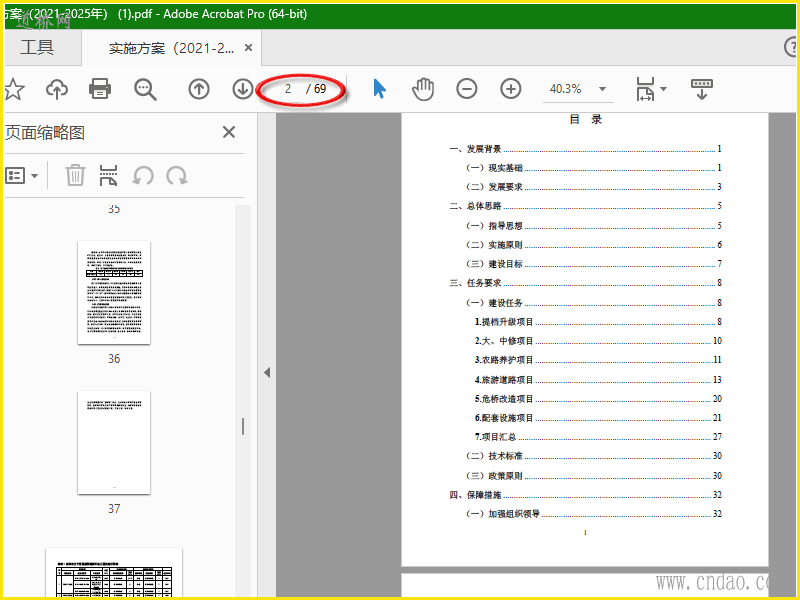Click the 目录 heading text
Screen dimensions: 800x600
(x=586, y=119)
